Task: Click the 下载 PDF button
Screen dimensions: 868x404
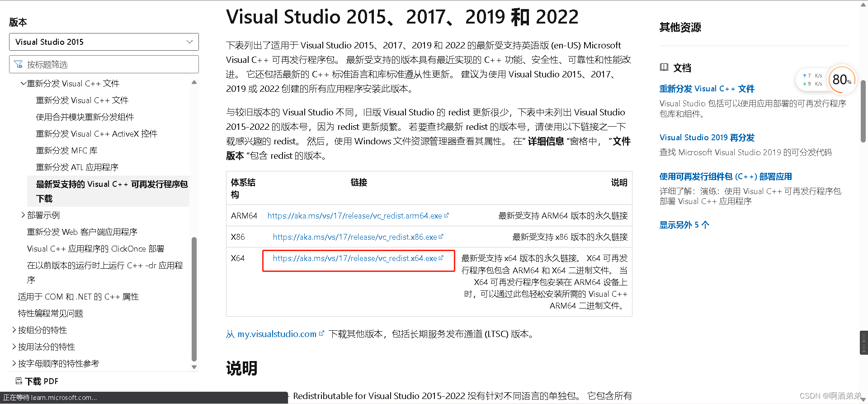Action: coord(37,381)
